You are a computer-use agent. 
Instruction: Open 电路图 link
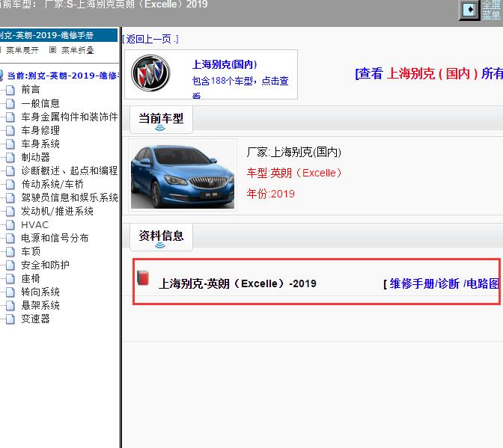483,283
